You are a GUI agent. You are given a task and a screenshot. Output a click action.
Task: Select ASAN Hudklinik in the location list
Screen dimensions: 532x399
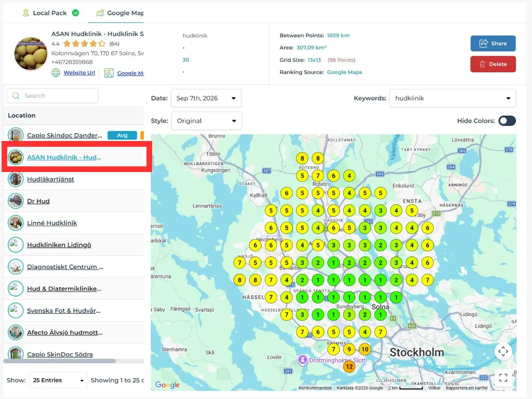[64, 157]
